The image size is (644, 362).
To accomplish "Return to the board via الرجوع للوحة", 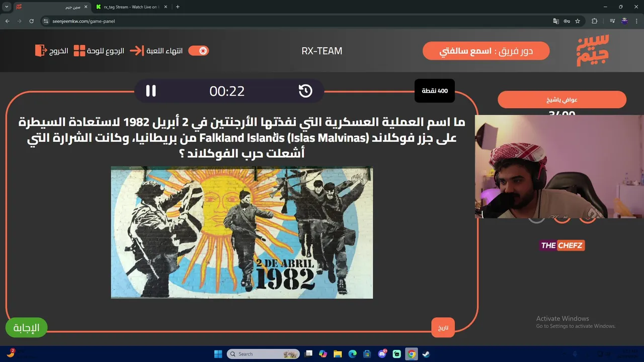I will tap(99, 51).
